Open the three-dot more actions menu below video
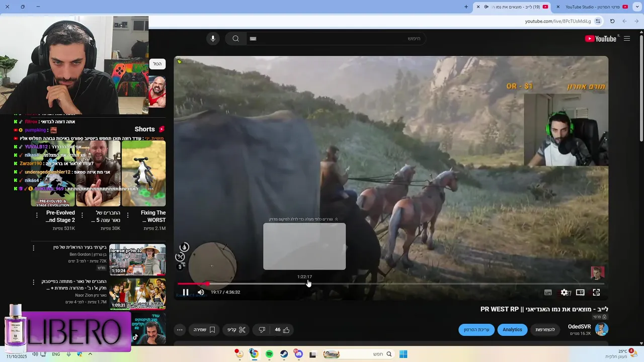 tap(180, 330)
